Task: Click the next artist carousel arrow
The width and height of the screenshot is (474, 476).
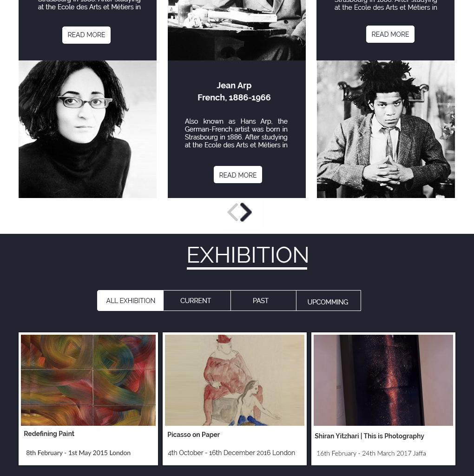Action: [x=246, y=212]
